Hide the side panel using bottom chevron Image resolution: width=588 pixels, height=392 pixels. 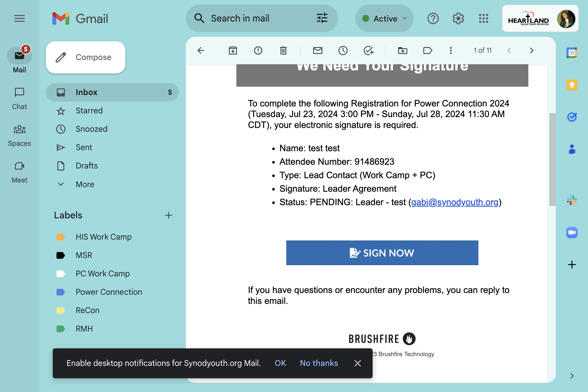click(572, 376)
